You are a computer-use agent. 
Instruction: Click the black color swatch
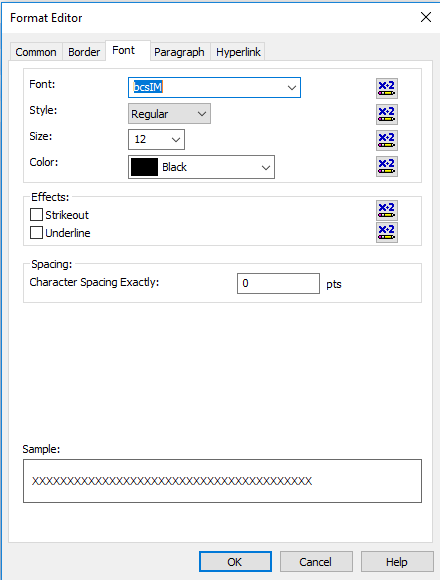144,167
